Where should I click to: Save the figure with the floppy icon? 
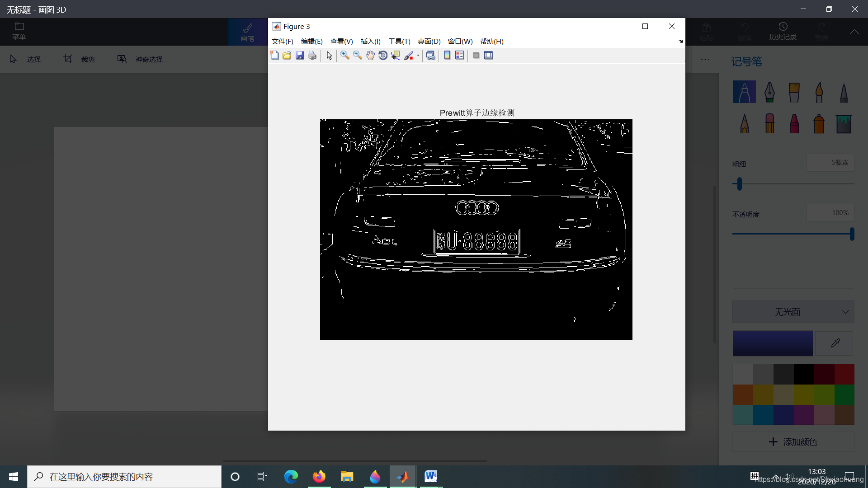(300, 55)
